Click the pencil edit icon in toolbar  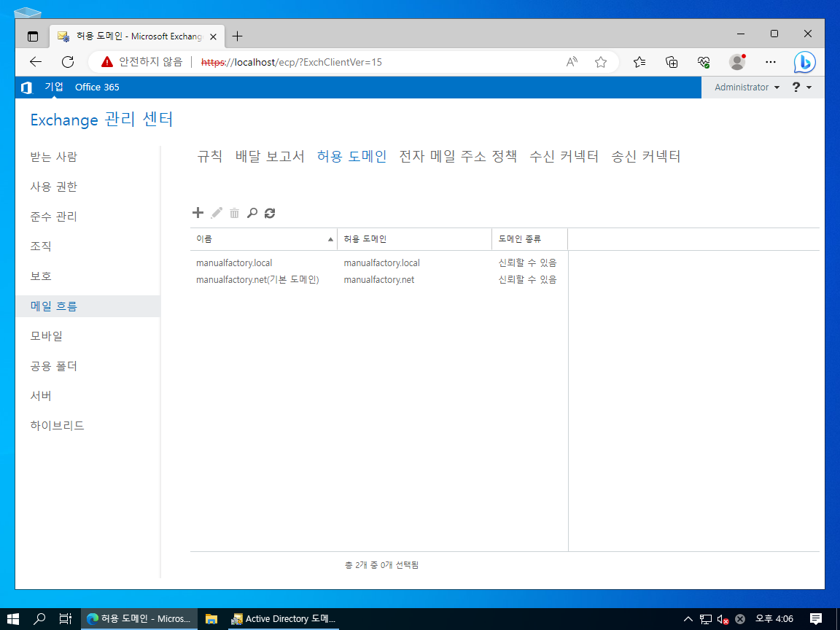pos(217,213)
